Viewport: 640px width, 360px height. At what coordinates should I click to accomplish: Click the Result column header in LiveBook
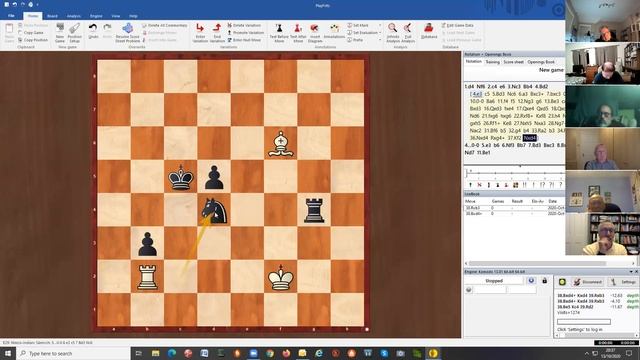tap(518, 201)
